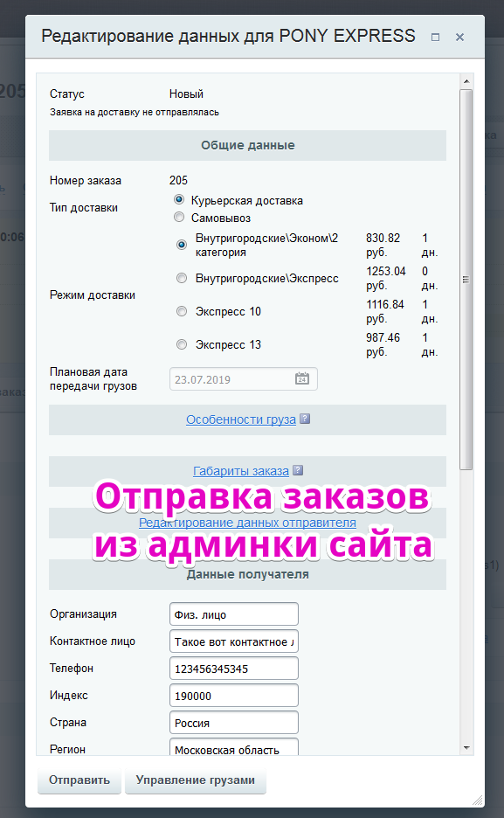Select Курьерская доставка delivery type
The image size is (504, 818).
pyautogui.click(x=179, y=199)
